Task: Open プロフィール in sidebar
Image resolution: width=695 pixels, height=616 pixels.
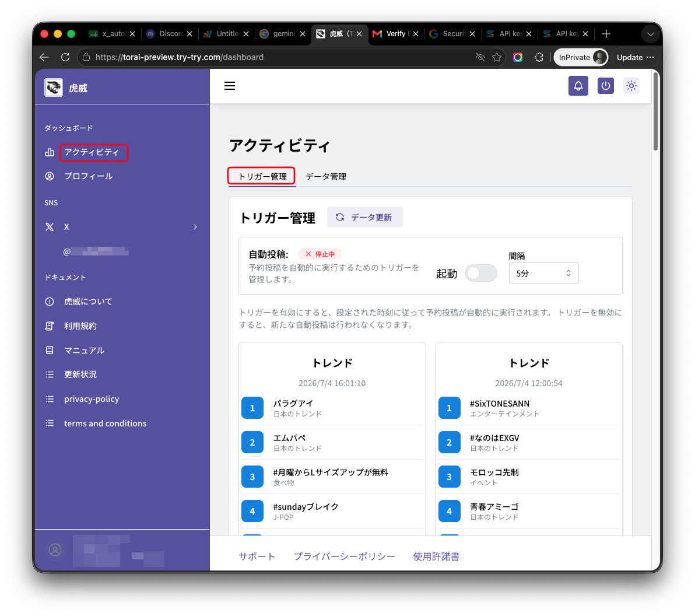Action: 88,177
